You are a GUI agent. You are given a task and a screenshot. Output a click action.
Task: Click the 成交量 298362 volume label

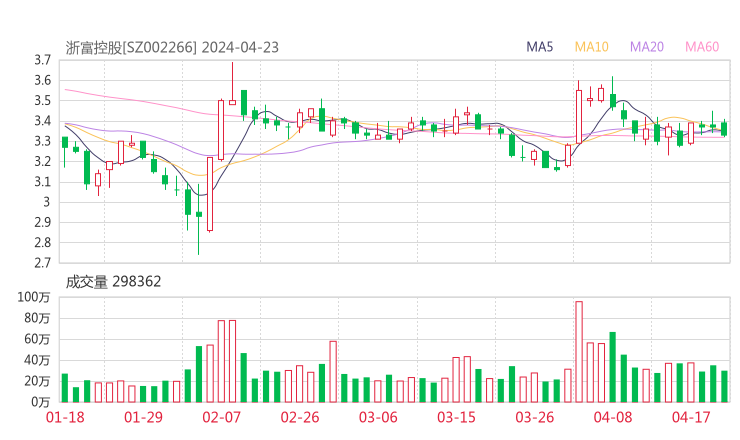pos(113,282)
